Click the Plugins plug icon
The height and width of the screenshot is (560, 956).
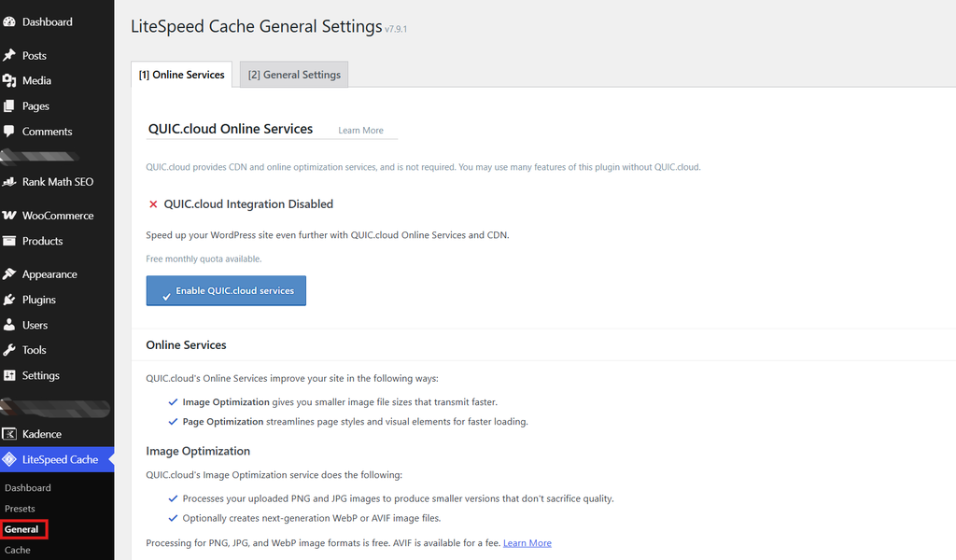[8, 300]
